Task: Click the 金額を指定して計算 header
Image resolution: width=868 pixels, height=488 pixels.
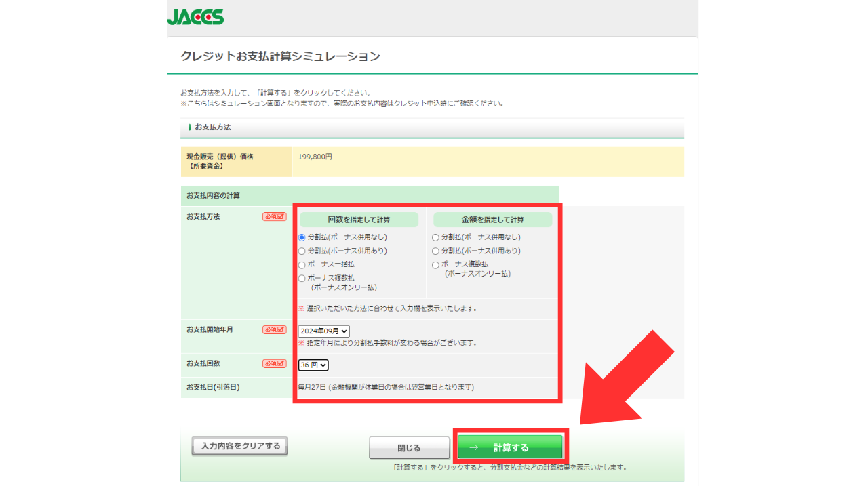Action: [x=492, y=220]
